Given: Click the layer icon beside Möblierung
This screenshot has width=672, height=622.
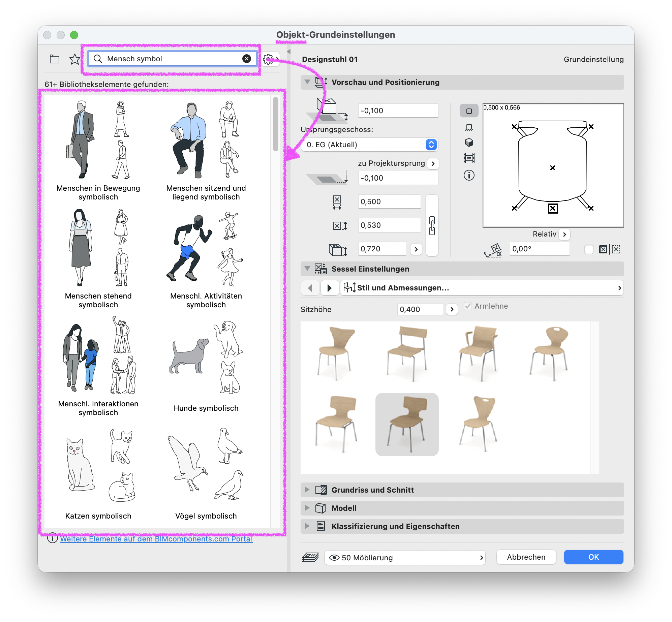Looking at the screenshot, I should coord(310,558).
